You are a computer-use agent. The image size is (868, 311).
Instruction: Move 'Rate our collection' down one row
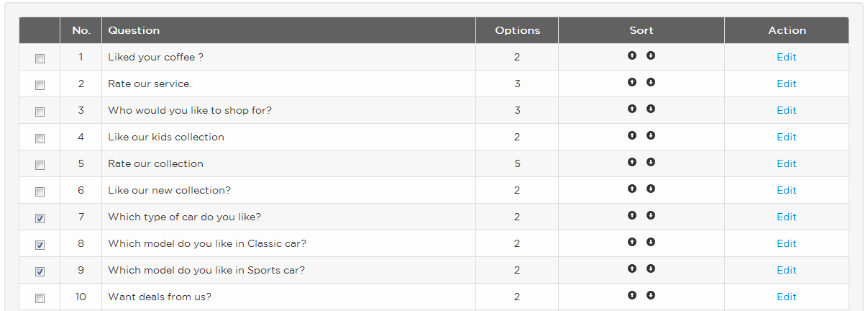coord(651,162)
